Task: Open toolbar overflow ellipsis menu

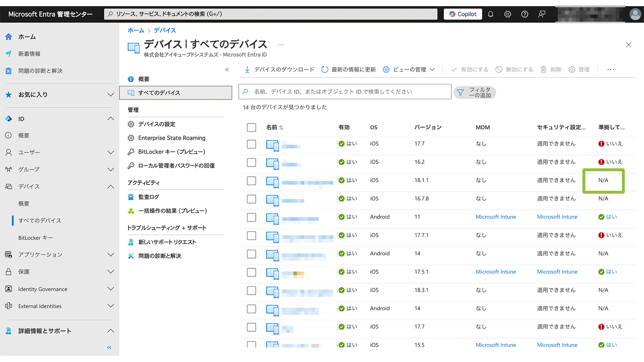Action: pyautogui.click(x=611, y=70)
